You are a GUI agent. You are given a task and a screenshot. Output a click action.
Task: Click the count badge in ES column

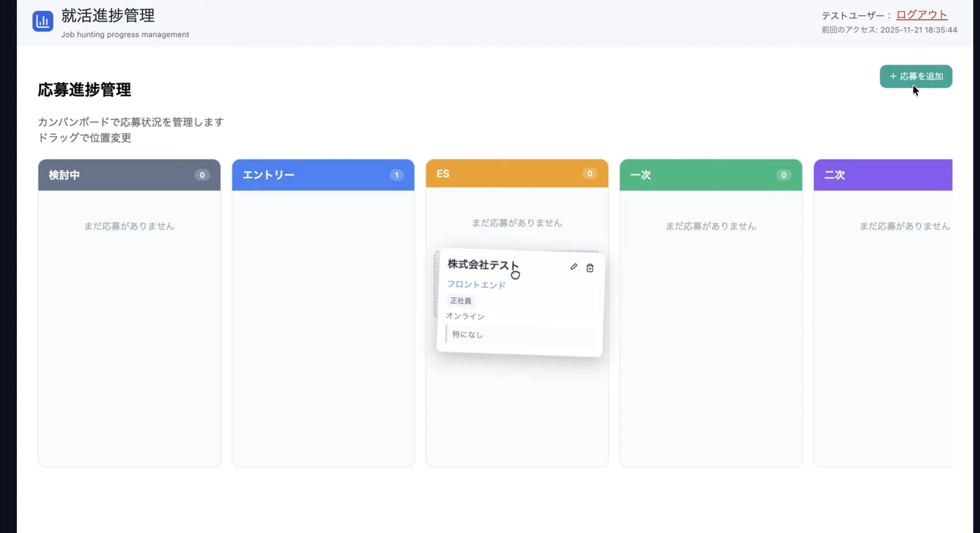(x=590, y=174)
